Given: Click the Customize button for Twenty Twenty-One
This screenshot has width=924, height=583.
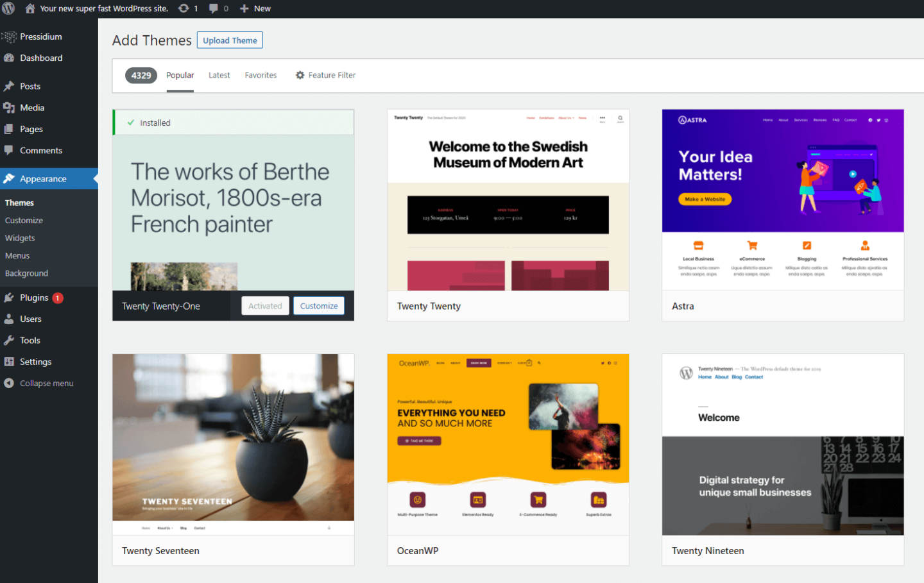Looking at the screenshot, I should coord(319,306).
